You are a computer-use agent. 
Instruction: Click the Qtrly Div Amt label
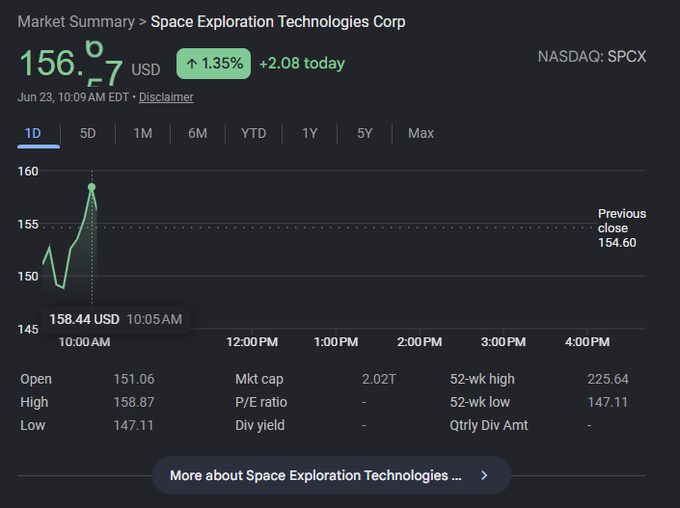pos(489,425)
